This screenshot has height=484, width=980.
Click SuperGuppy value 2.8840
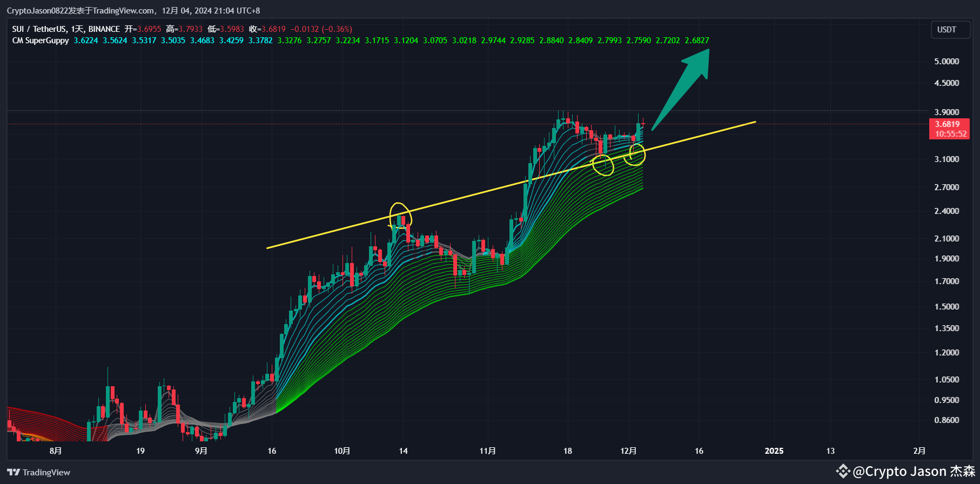tap(552, 41)
